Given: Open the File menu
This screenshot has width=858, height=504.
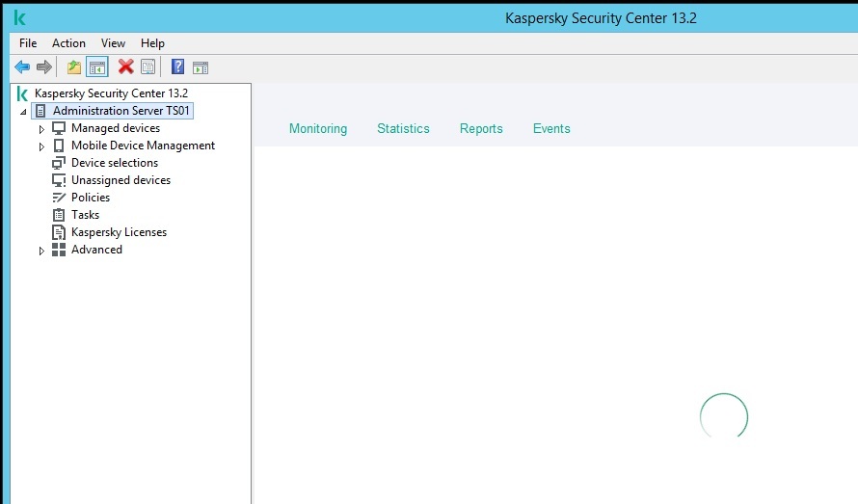Looking at the screenshot, I should tap(28, 43).
